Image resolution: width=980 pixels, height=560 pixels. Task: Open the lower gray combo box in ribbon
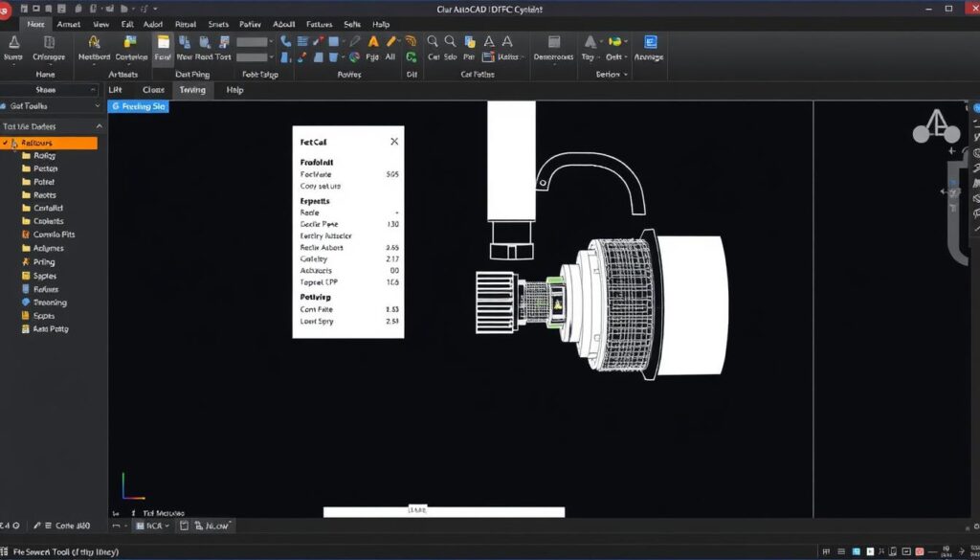pyautogui.click(x=255, y=56)
